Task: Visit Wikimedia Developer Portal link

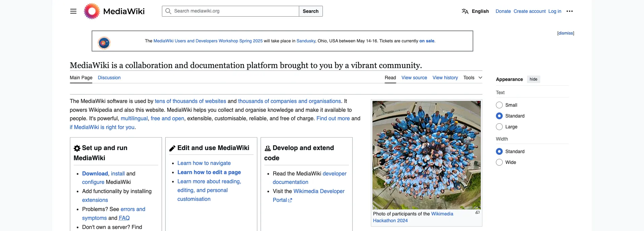Action: (x=319, y=191)
